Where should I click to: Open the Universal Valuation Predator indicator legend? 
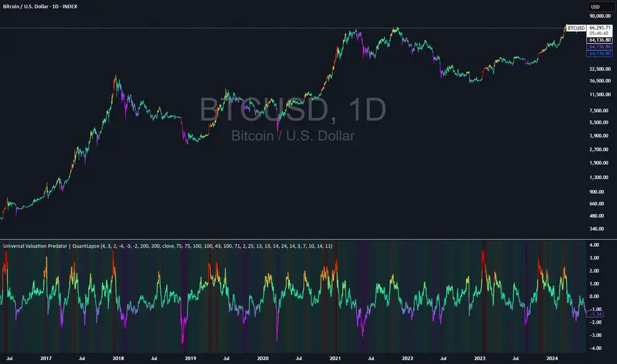(x=167, y=246)
